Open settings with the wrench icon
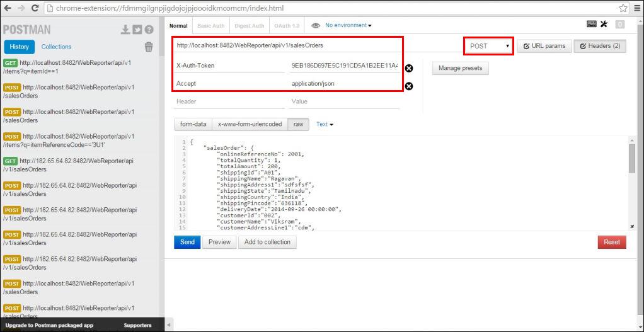Viewport: 644px width, 332px height. click(x=604, y=24)
